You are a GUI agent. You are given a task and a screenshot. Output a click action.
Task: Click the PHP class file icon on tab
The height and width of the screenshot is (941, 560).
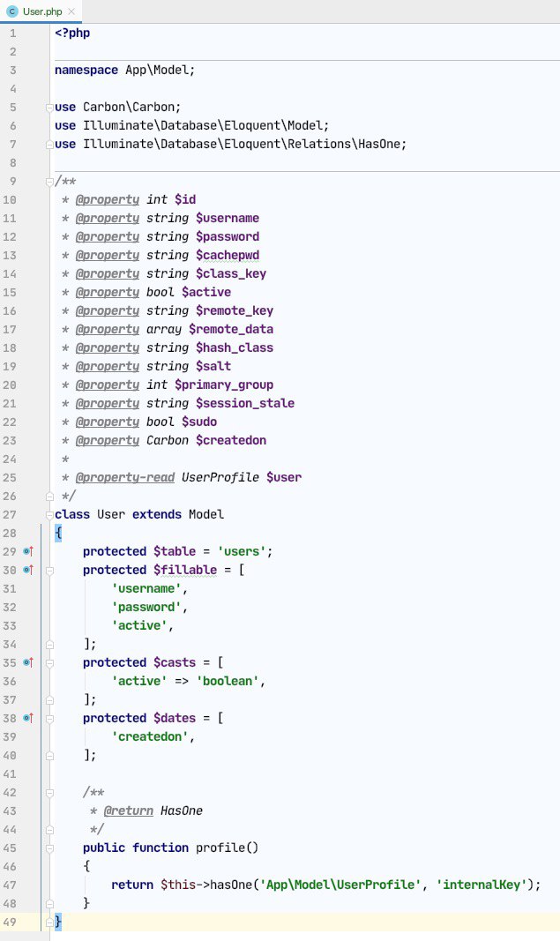point(12,11)
